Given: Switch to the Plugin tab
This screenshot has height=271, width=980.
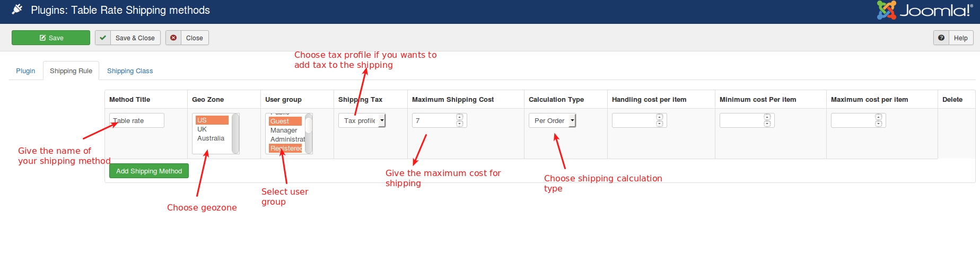Looking at the screenshot, I should click(x=25, y=71).
